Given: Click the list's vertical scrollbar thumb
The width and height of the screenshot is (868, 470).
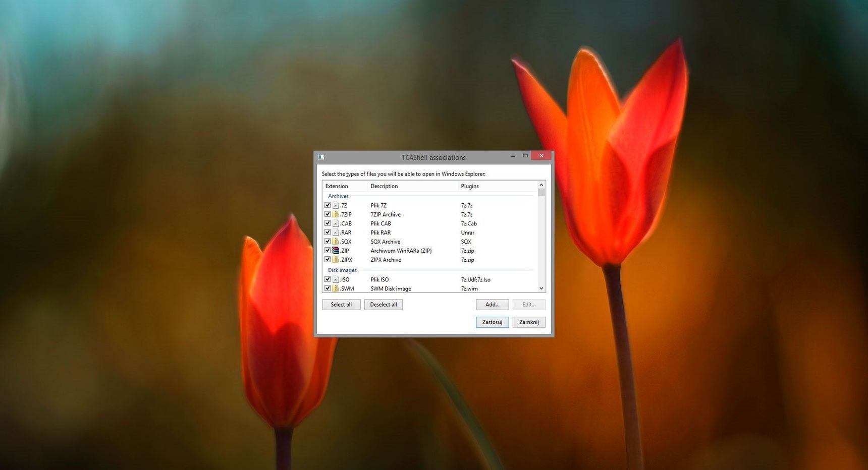Looking at the screenshot, I should (541, 193).
